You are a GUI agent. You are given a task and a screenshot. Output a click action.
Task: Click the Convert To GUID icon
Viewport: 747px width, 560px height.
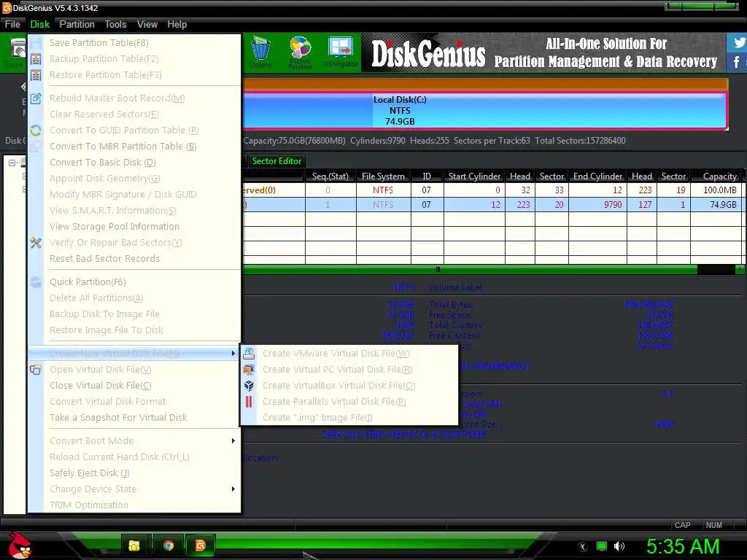click(x=36, y=131)
